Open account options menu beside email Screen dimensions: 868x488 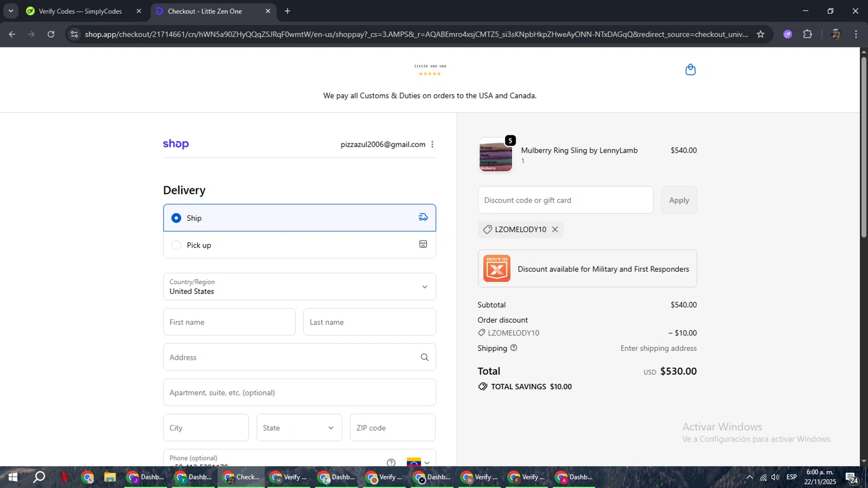tap(432, 145)
